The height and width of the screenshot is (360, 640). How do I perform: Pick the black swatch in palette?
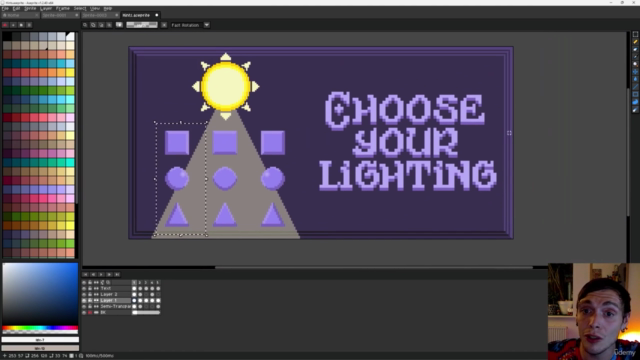pos(7,37)
